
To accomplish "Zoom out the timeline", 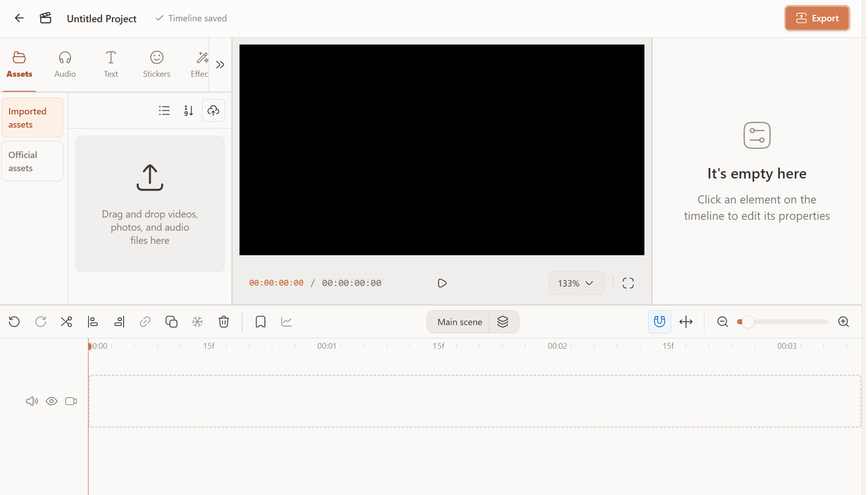I will [723, 322].
